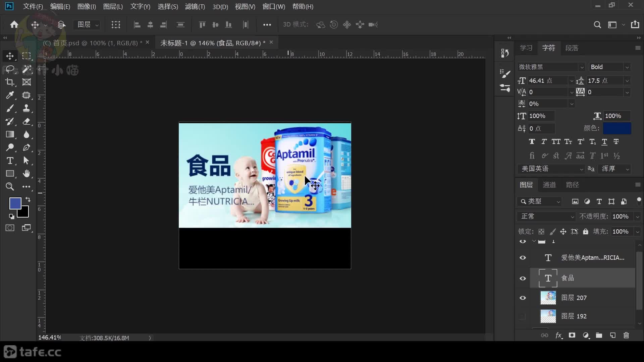Select the Move tool in toolbox
The width and height of the screenshot is (644, 362).
(x=10, y=56)
